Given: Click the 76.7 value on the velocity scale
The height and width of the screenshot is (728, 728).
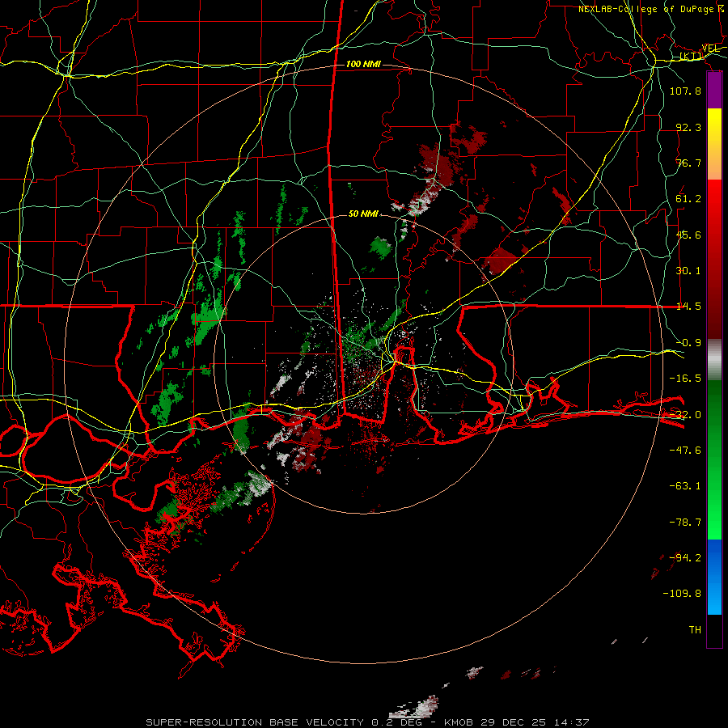Looking at the screenshot, I should pyautogui.click(x=688, y=163).
